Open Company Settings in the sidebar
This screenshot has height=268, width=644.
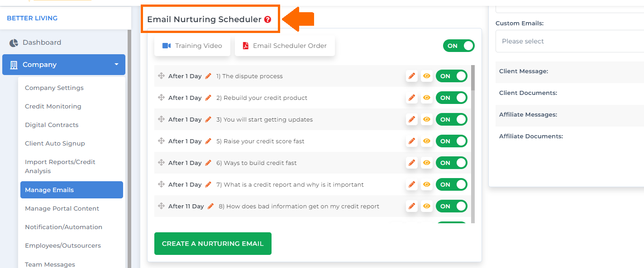click(54, 88)
